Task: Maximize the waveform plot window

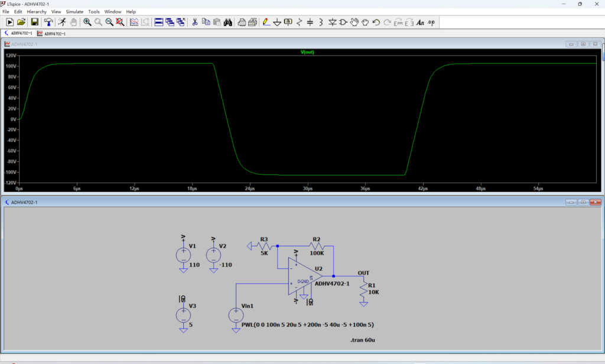Action: [583, 44]
